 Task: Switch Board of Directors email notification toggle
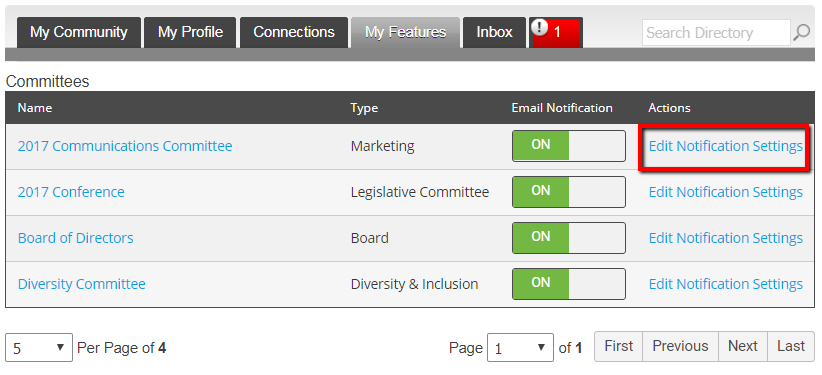(569, 238)
